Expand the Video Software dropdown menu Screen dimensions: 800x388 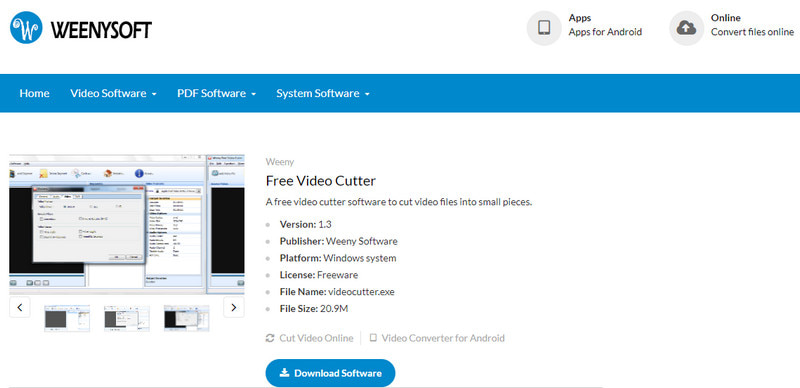113,93
